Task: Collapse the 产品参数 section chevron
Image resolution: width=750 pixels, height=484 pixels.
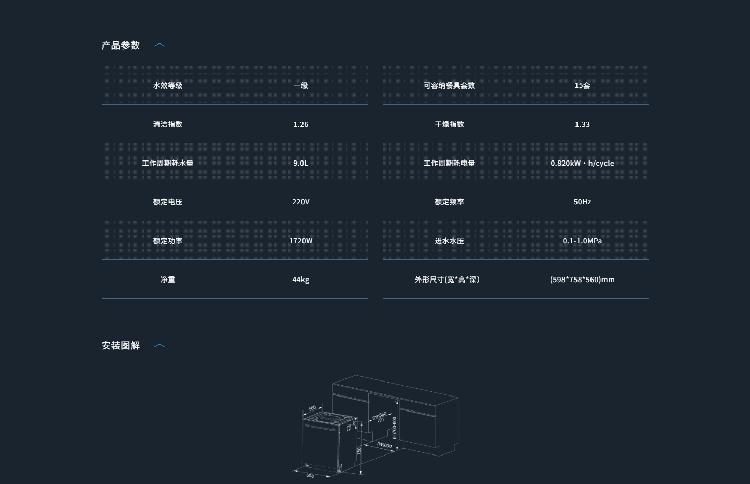Action: coord(160,45)
